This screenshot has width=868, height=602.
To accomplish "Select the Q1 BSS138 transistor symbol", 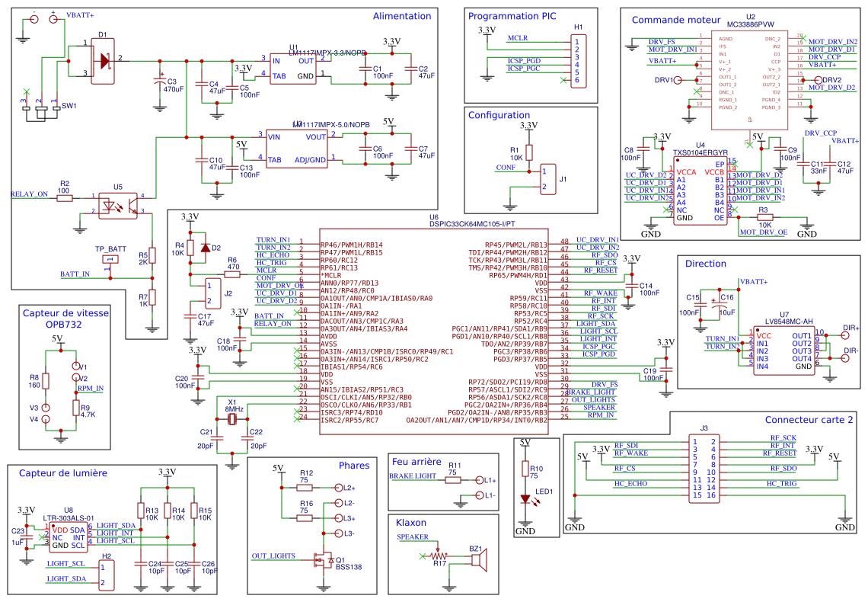I will pos(323,560).
